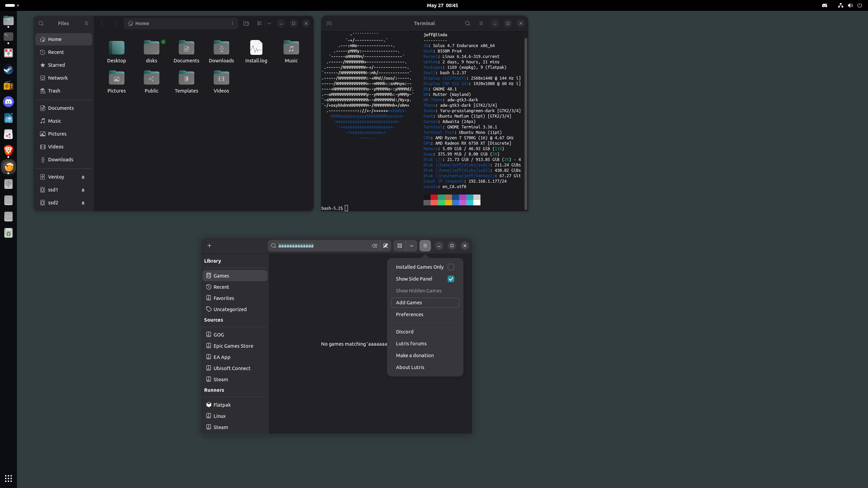
Task: Click the Lutris search input field
Action: tap(324, 246)
